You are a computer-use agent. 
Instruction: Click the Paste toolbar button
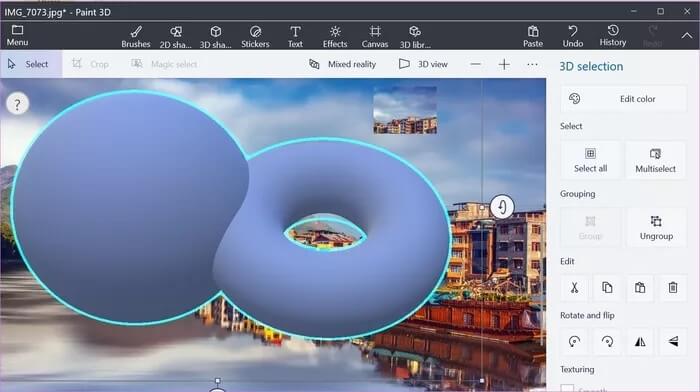pos(533,37)
